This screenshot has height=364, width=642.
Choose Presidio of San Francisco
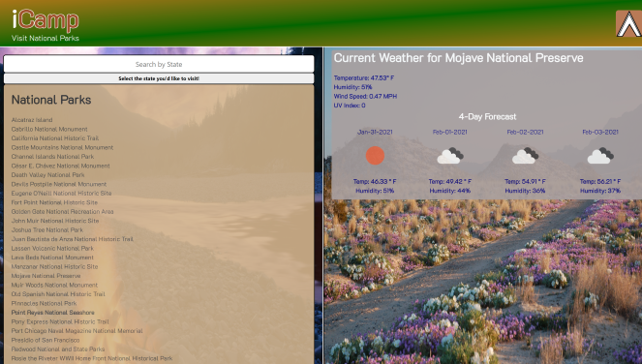click(x=46, y=340)
